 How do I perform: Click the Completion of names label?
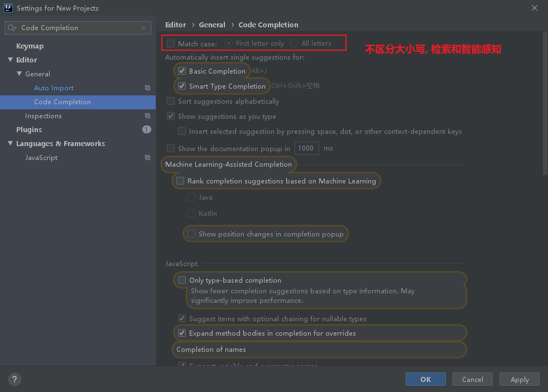coord(211,350)
